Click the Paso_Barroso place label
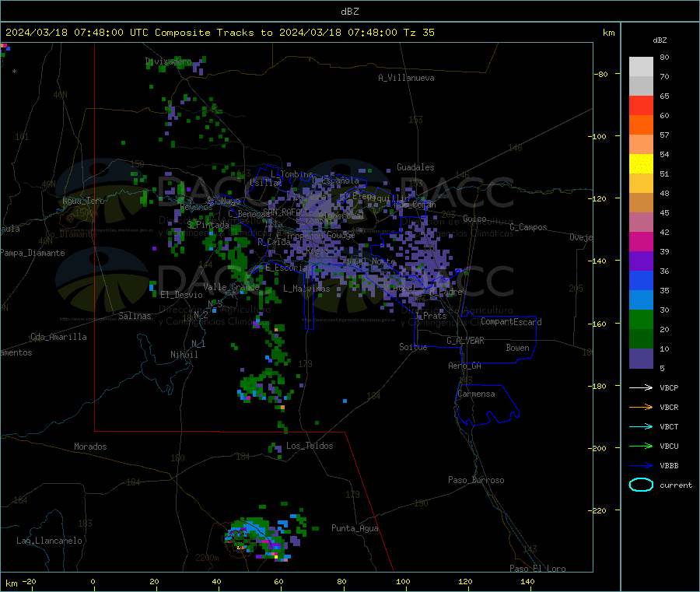 (x=476, y=480)
